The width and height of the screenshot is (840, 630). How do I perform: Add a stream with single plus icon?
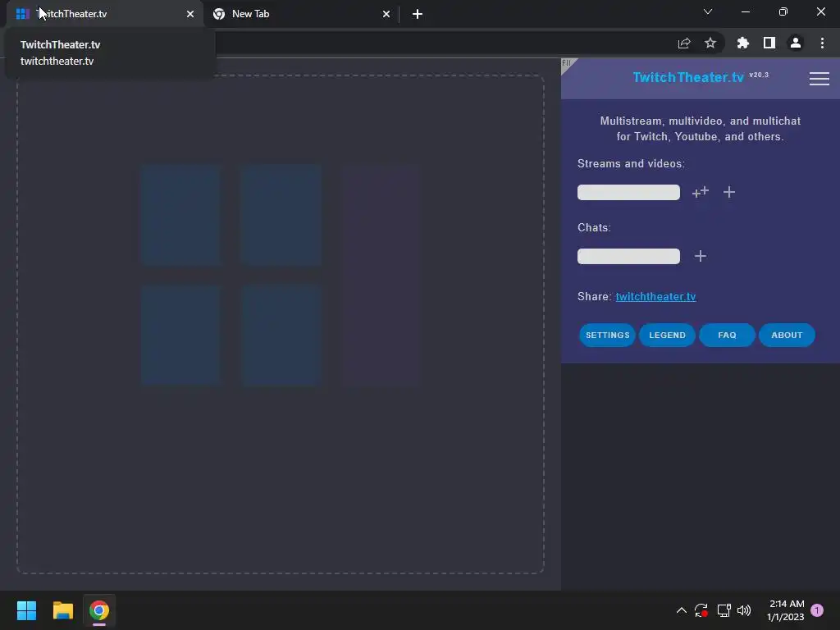point(729,192)
